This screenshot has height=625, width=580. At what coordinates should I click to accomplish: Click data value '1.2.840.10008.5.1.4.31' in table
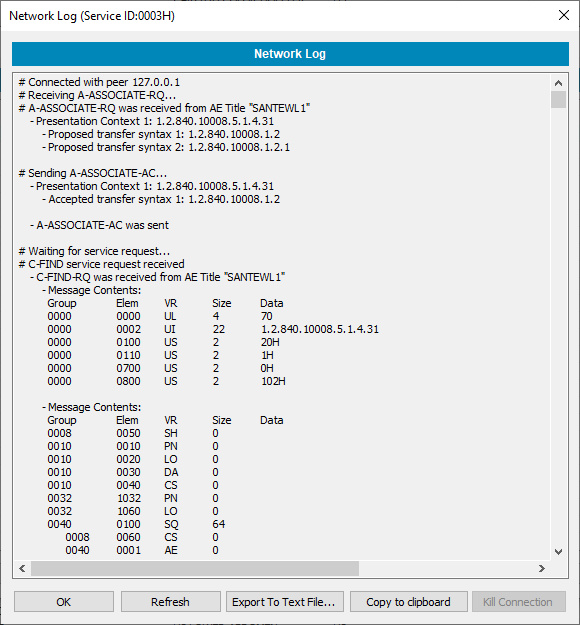[320, 329]
